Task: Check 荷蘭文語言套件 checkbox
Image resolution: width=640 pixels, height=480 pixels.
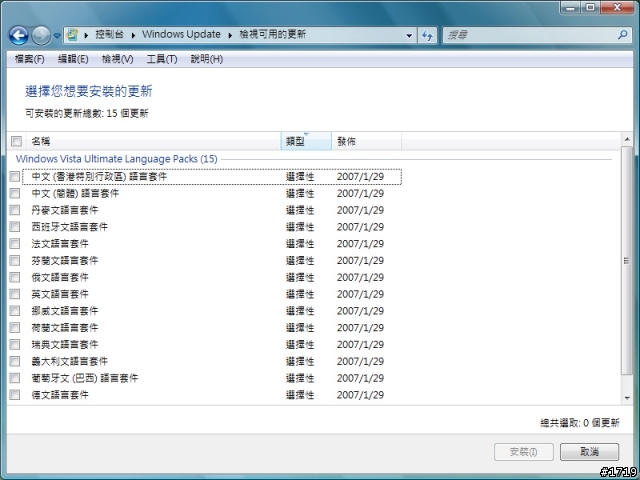Action: (x=15, y=328)
